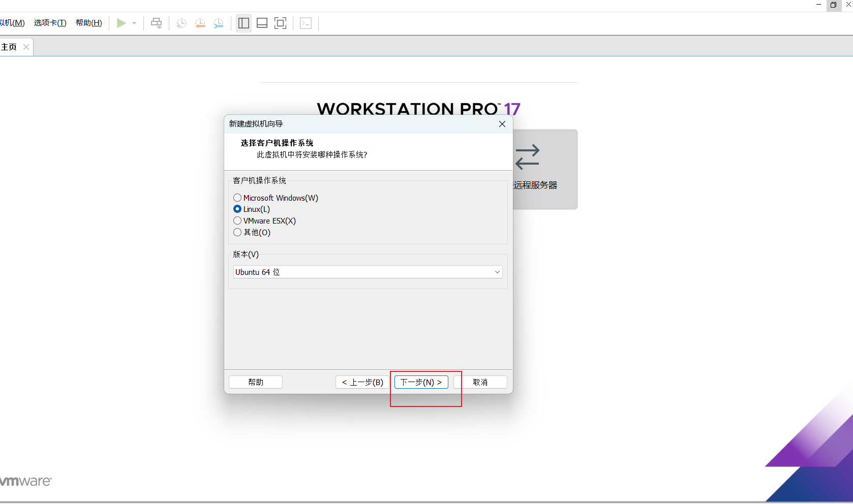Select the Linux(L) radio option
The image size is (853, 504).
click(237, 209)
